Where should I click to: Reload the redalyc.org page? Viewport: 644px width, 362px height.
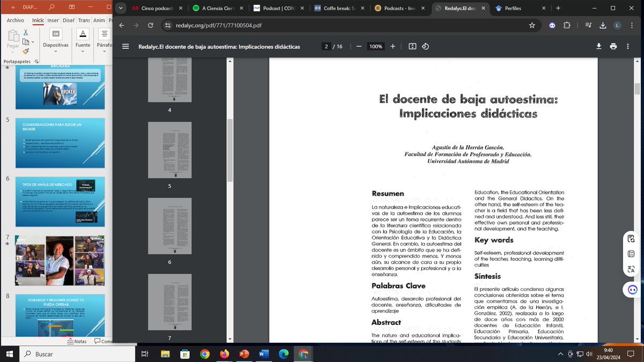click(150, 25)
